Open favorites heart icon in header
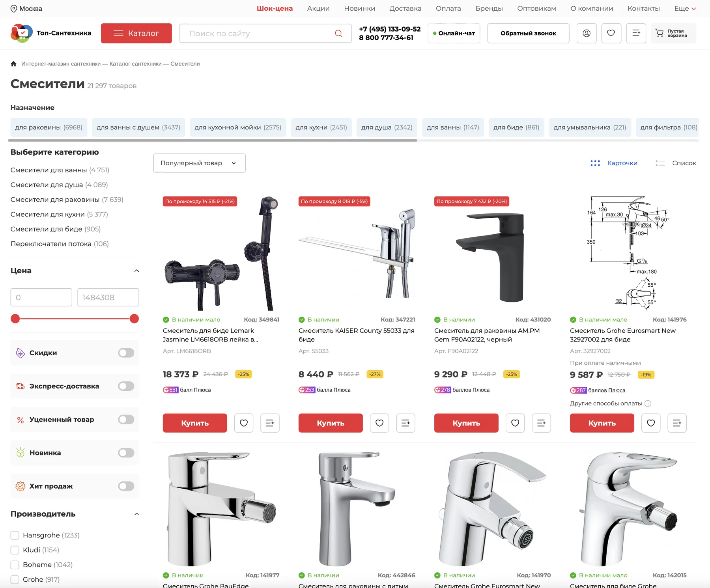The width and height of the screenshot is (710, 588). point(611,33)
